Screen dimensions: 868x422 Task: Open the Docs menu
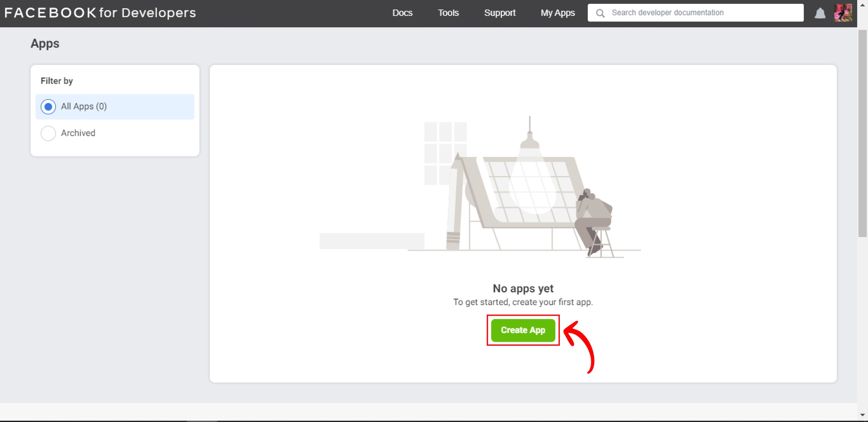point(402,13)
